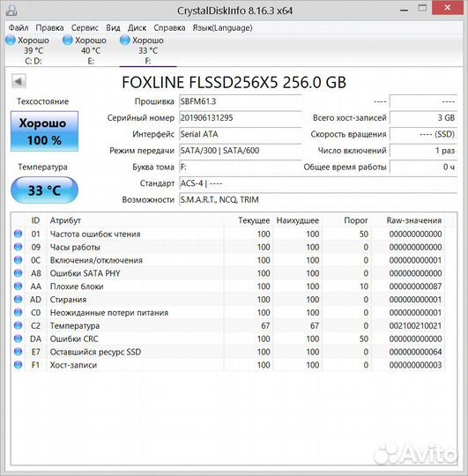
Task: Click the Хорошо 100 % health status button
Action: click(44, 131)
